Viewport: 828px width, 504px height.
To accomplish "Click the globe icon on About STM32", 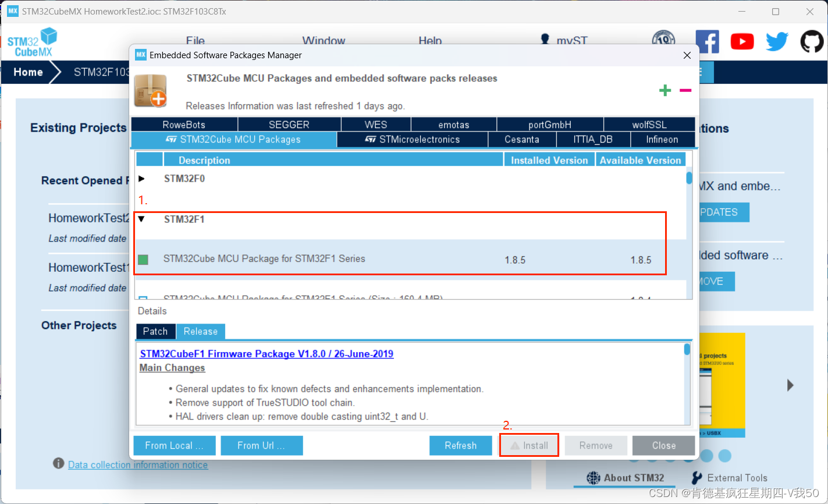I will (x=593, y=478).
